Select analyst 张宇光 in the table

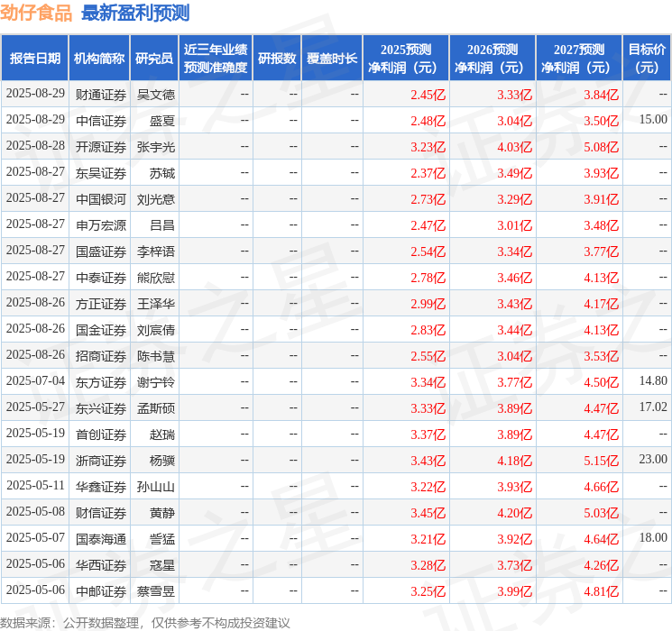tap(155, 146)
